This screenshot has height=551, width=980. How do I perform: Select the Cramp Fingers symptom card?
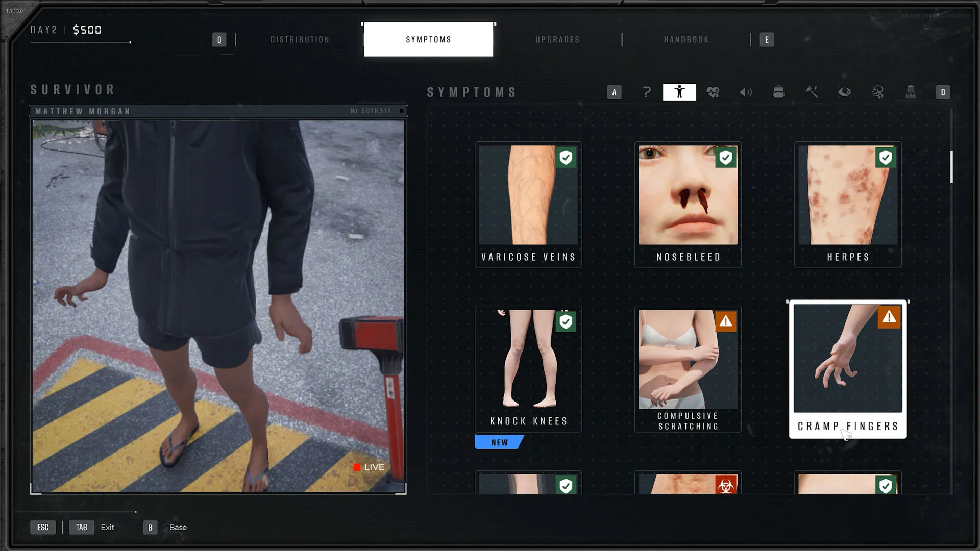pos(848,369)
